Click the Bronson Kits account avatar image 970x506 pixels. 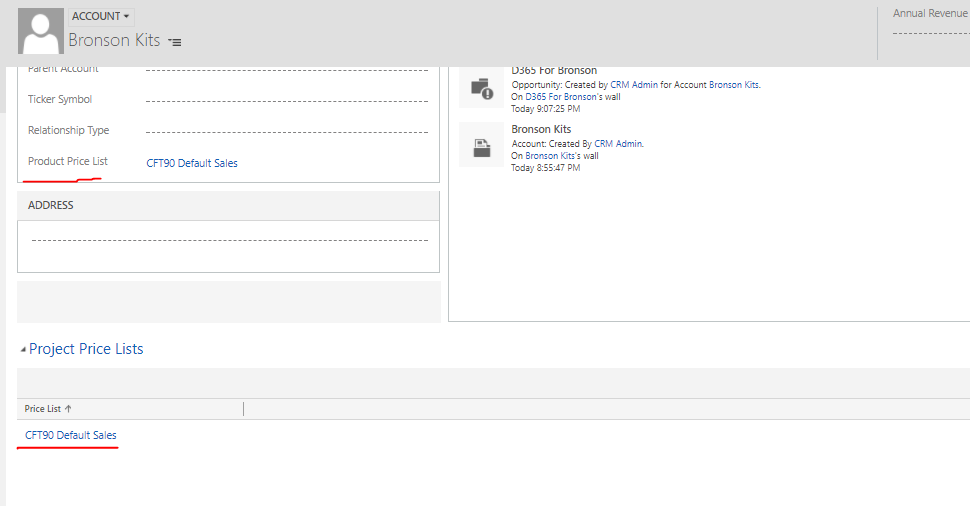[41, 32]
